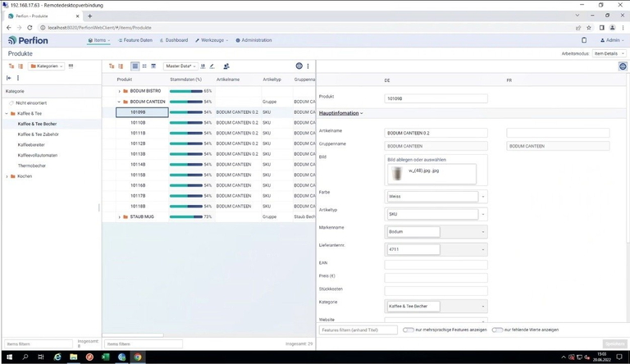Bookmark the page with the star icon
The width and height of the screenshot is (630, 364).
click(589, 28)
